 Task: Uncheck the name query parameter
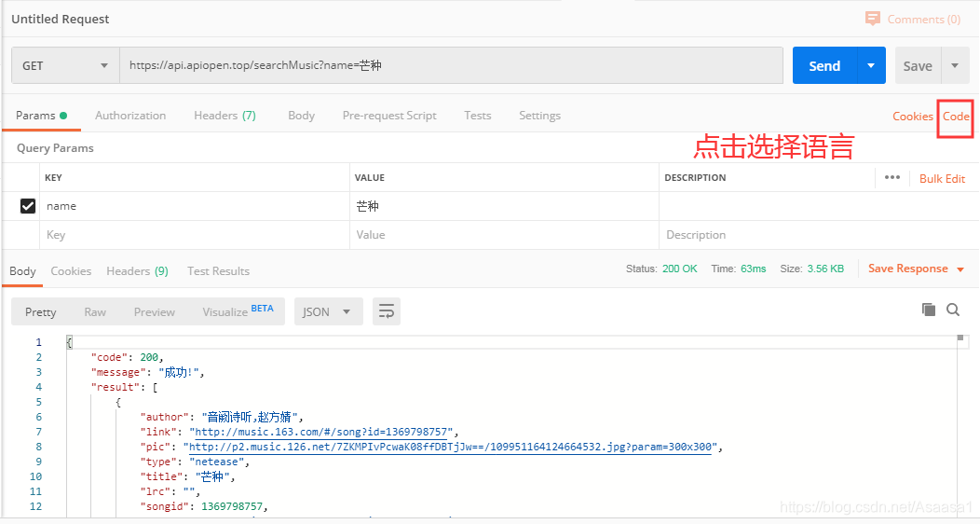coord(28,206)
